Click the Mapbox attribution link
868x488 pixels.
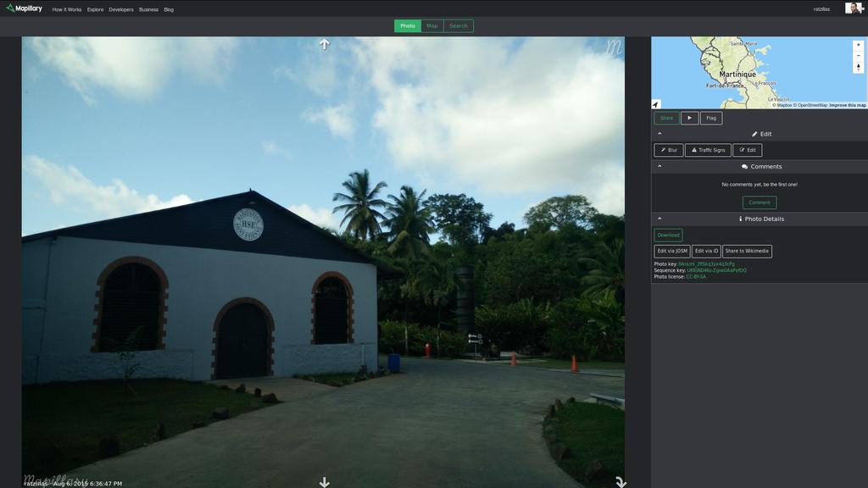[782, 105]
